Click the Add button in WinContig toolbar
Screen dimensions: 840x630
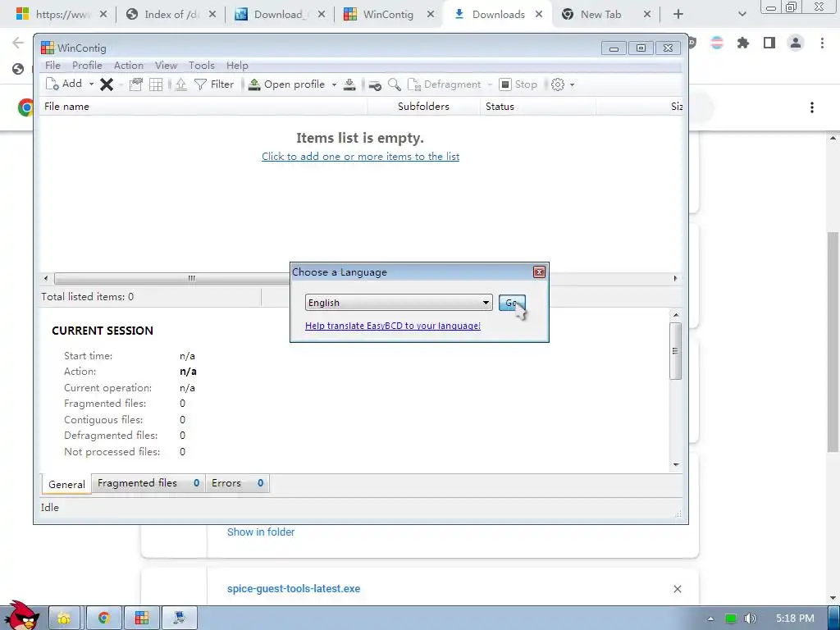tap(64, 84)
